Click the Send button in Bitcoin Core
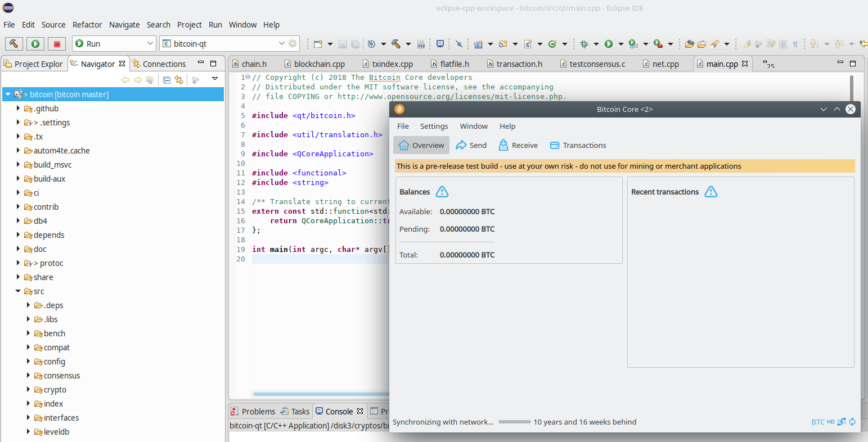 point(471,145)
